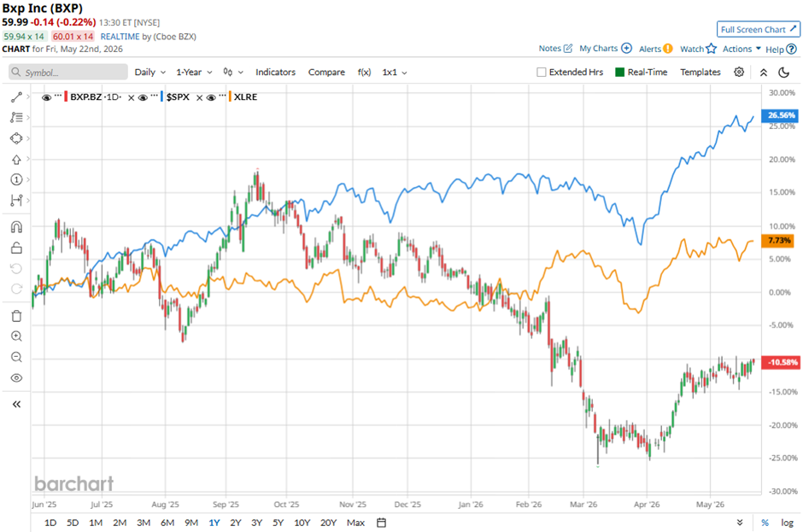Activate the magnet snap tool
Screen dimensions: 803x532
[x=16, y=227]
